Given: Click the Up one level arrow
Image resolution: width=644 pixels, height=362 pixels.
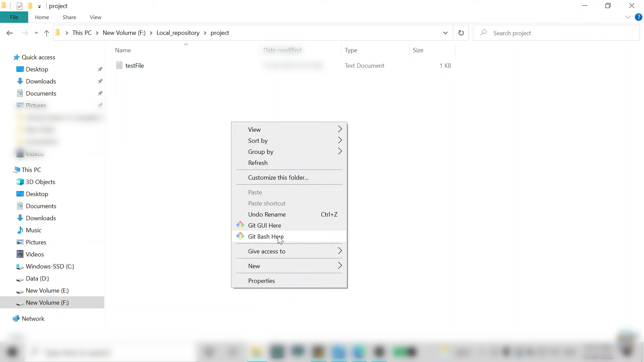Looking at the screenshot, I should pos(47,33).
